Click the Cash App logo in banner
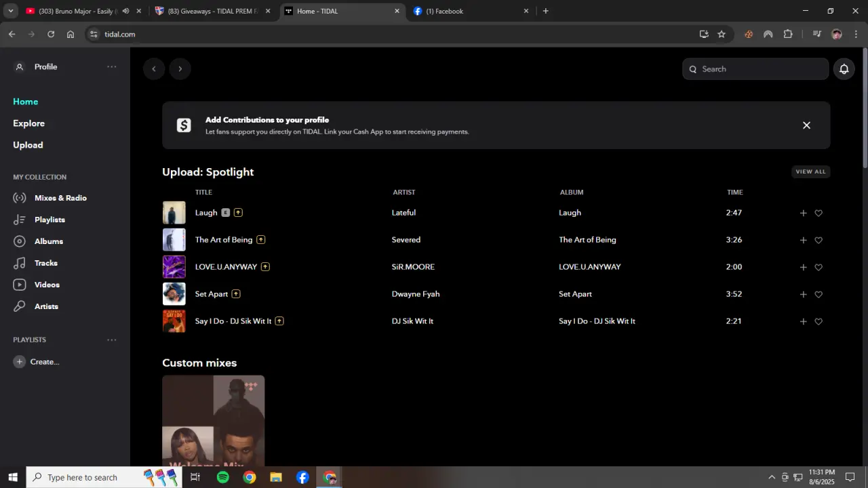 184,125
